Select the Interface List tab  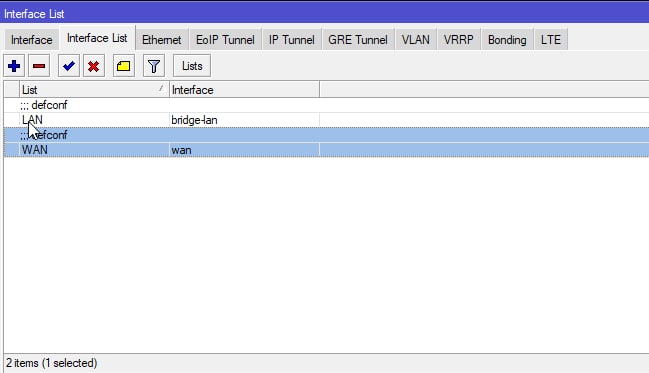97,38
